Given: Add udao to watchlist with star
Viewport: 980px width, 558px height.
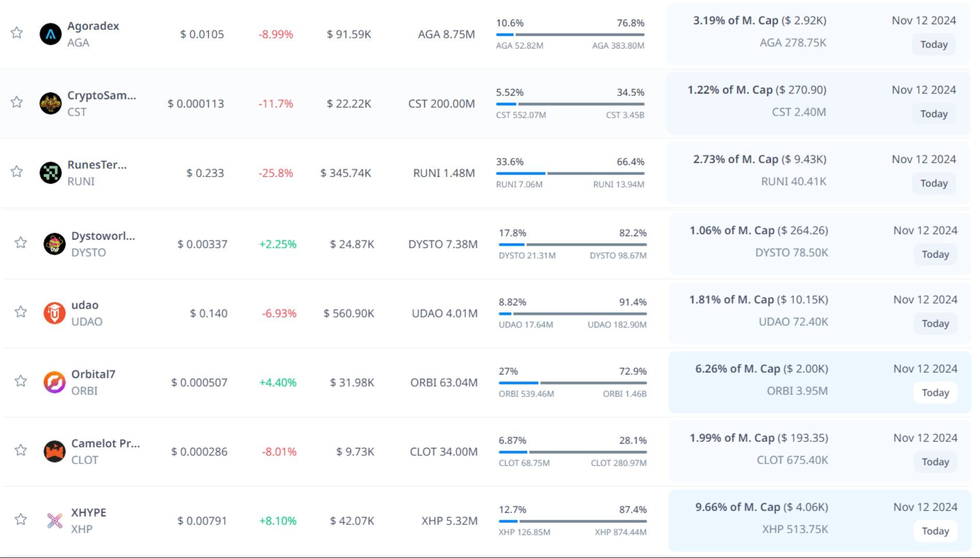Looking at the screenshot, I should (21, 312).
